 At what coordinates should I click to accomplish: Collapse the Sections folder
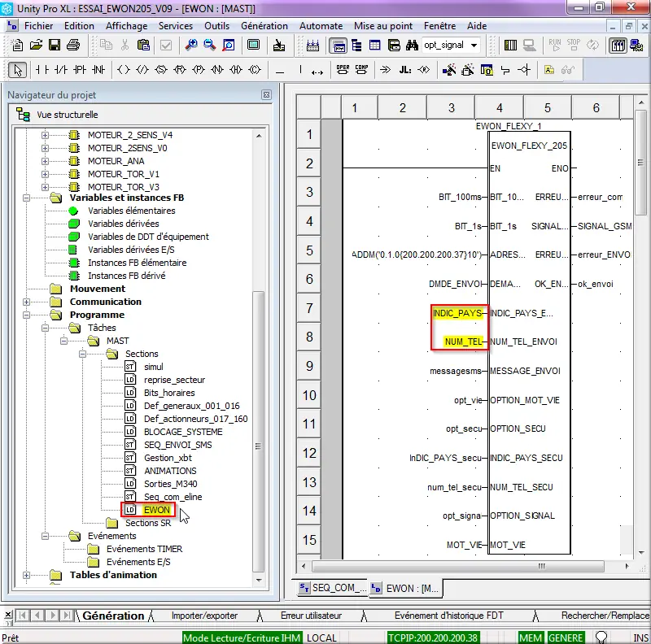[x=83, y=354]
